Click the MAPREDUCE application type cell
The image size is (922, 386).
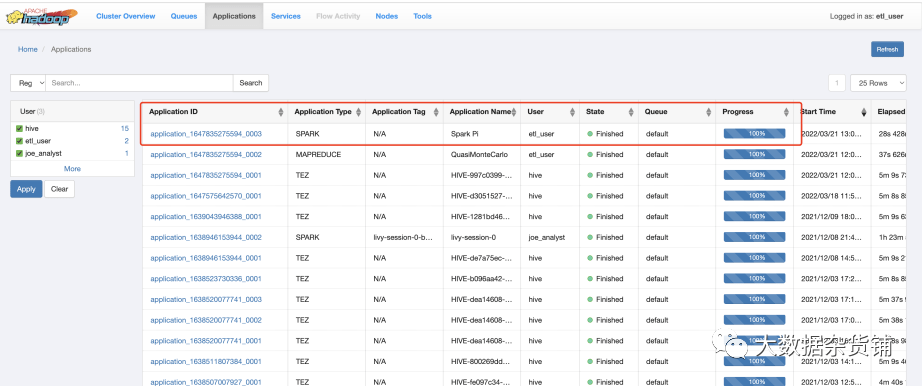click(x=318, y=155)
